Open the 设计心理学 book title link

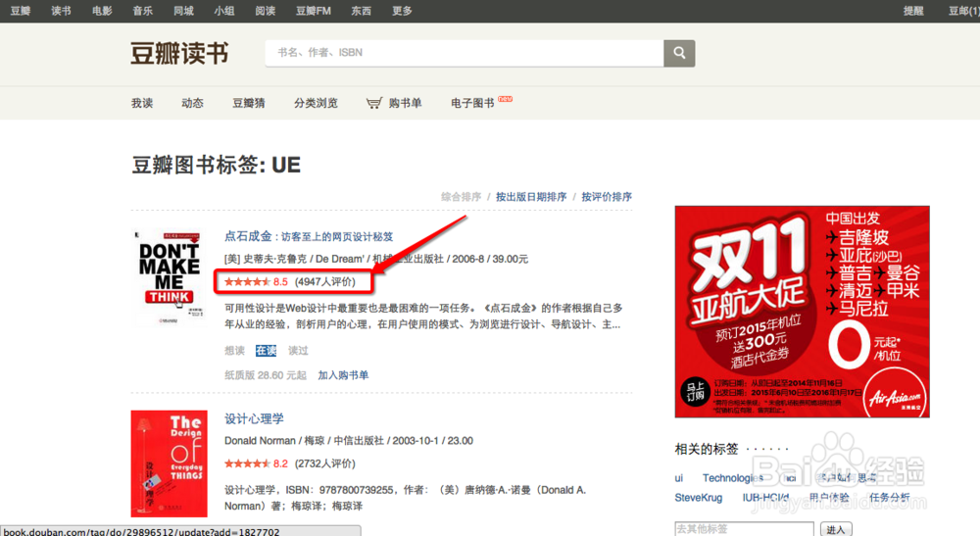click(x=255, y=418)
